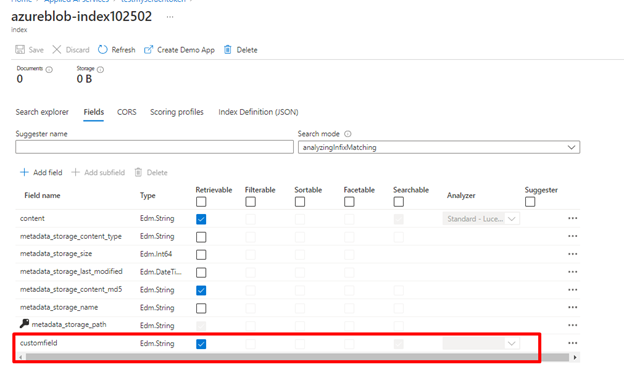Viewport: 624px width, 375px height.
Task: Click the Discard button label
Action: coord(77,50)
